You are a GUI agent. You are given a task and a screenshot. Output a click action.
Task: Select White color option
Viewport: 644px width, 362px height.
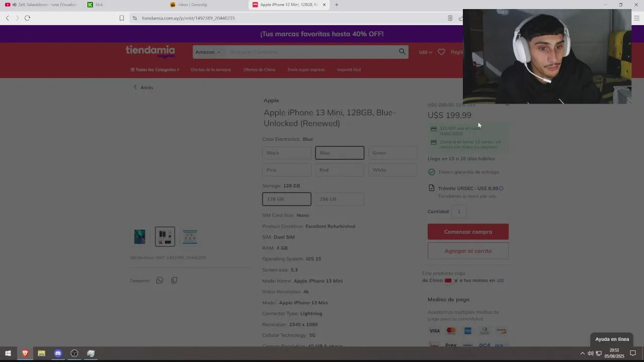pyautogui.click(x=393, y=170)
